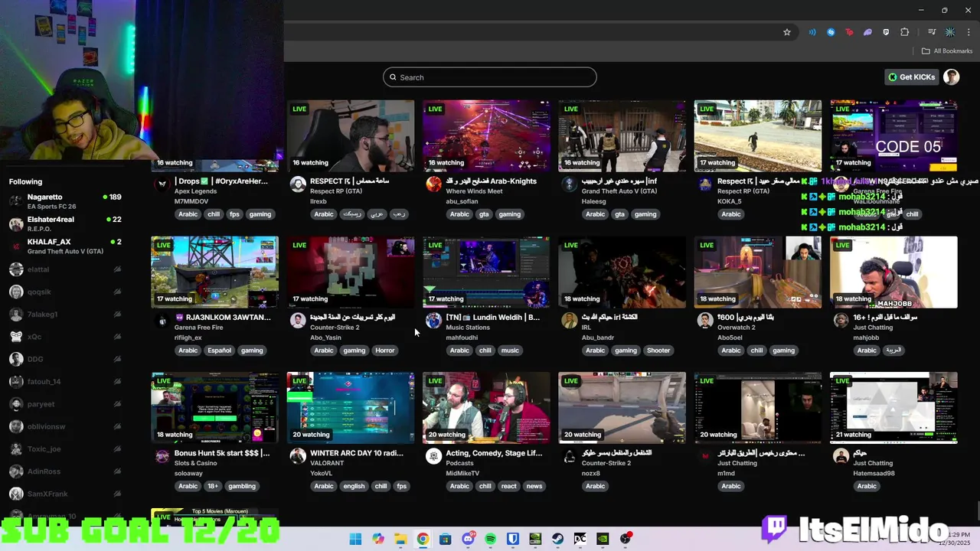Open the VALORANT category link
Image resolution: width=980 pixels, height=551 pixels.
327,463
